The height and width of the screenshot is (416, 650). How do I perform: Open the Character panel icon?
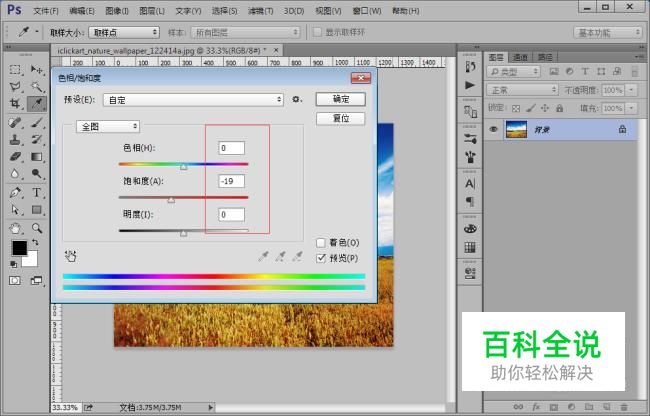(470, 183)
